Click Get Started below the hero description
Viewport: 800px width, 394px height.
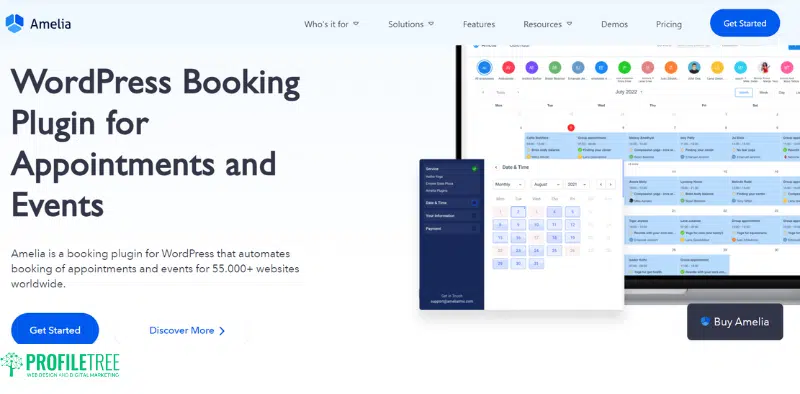coord(55,330)
